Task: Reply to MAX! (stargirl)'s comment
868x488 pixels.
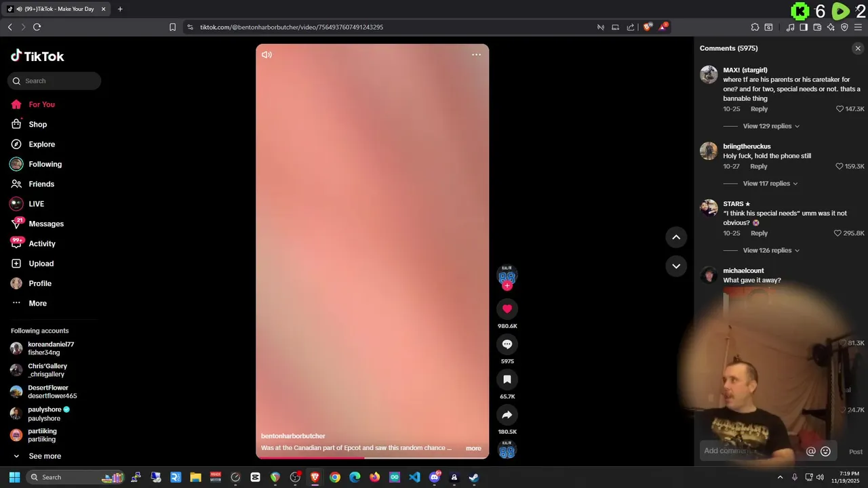Action: (759, 109)
